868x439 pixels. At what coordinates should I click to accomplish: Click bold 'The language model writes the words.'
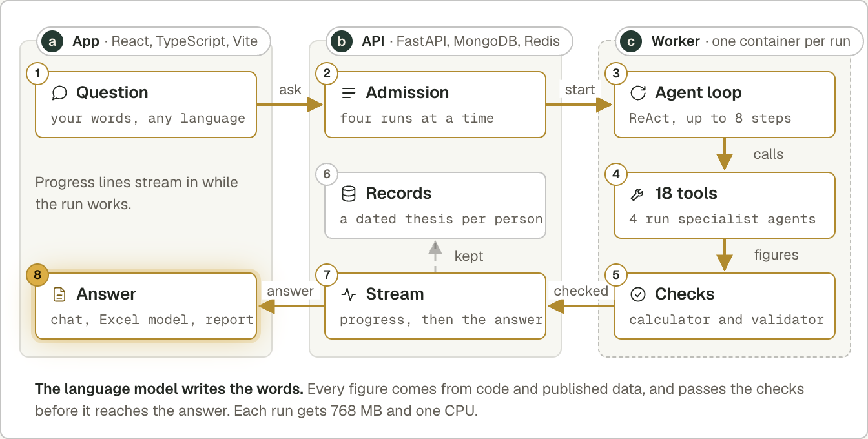pos(169,389)
